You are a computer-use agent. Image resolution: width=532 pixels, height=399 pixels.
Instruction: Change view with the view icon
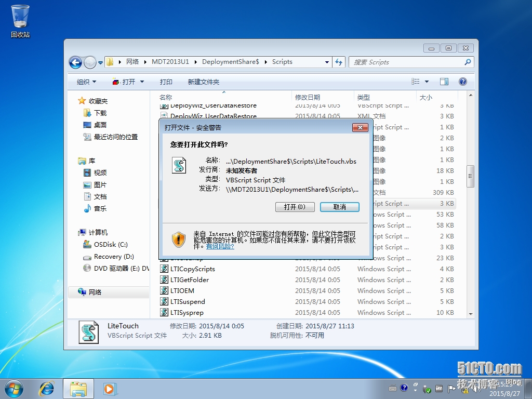coord(415,82)
